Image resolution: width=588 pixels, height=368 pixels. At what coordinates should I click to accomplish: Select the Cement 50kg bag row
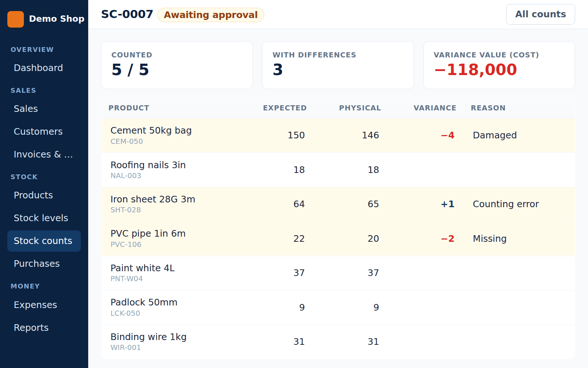click(338, 135)
